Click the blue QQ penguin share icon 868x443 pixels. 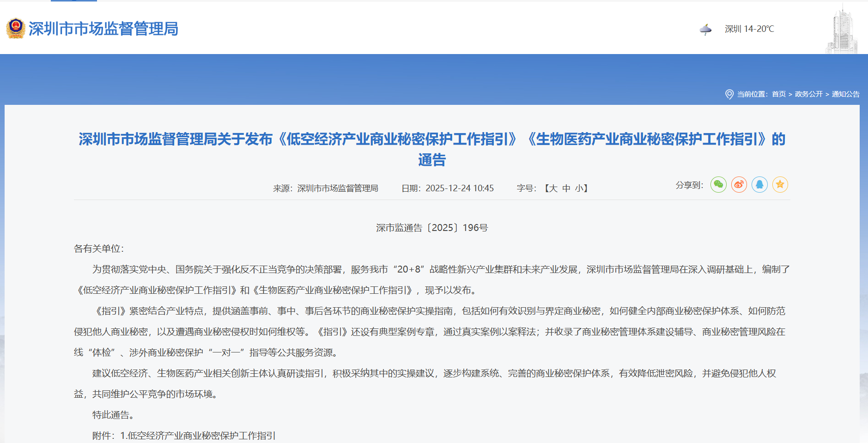pos(759,185)
